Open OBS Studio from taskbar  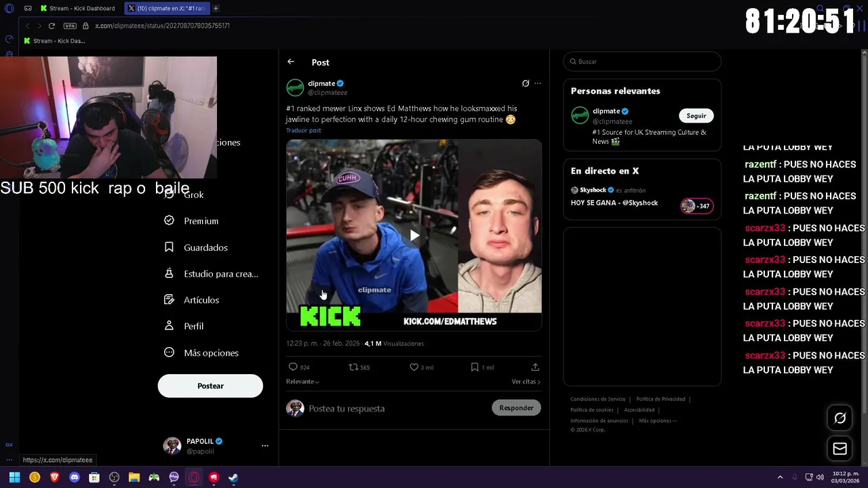pyautogui.click(x=114, y=477)
